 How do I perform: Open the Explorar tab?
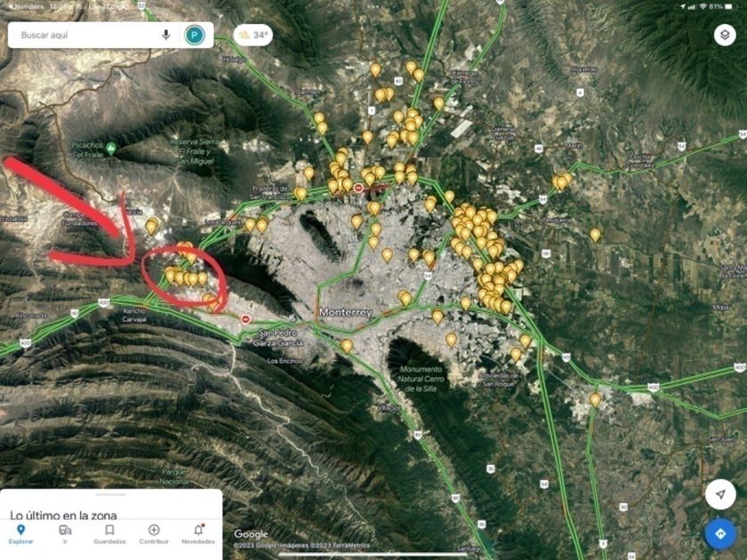(x=21, y=534)
